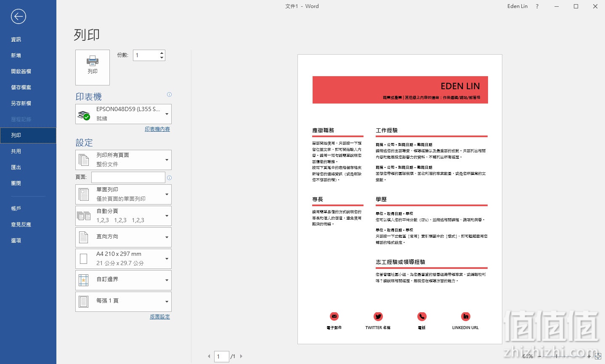Screen dimensions: 605x364
Task: Open 意見反應 feedback page
Action: tap(28, 225)
